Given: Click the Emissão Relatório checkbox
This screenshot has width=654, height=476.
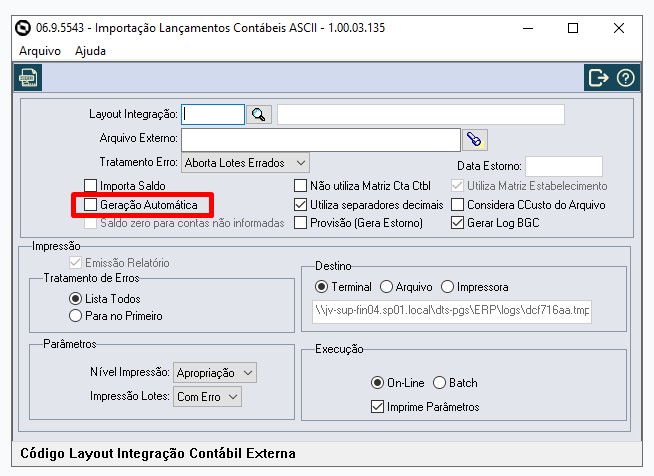Looking at the screenshot, I should pos(75,263).
